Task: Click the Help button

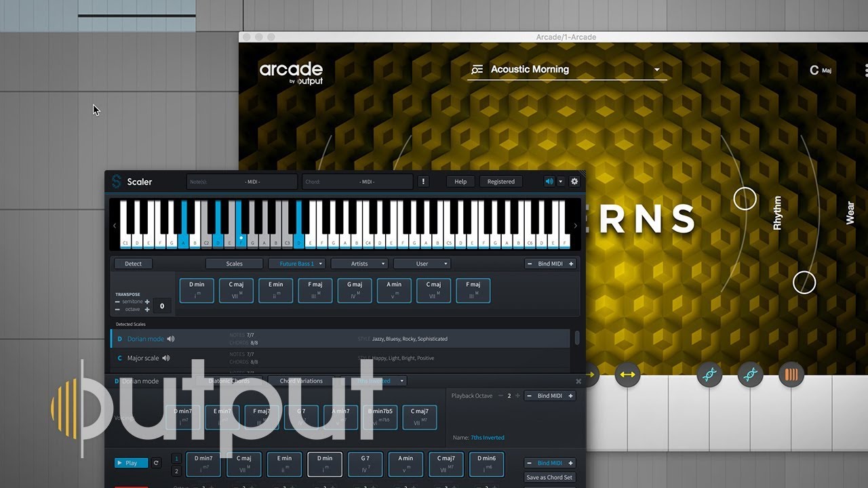Action: pyautogui.click(x=460, y=182)
